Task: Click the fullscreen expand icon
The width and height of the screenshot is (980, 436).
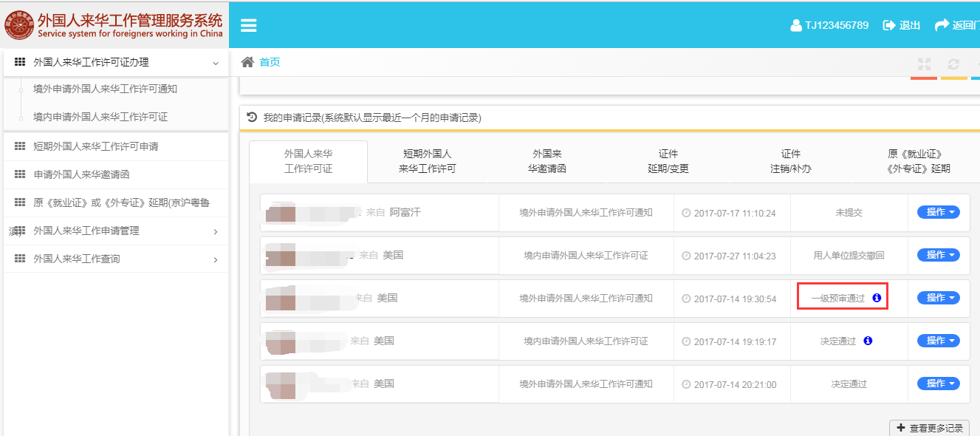Action: pyautogui.click(x=924, y=64)
